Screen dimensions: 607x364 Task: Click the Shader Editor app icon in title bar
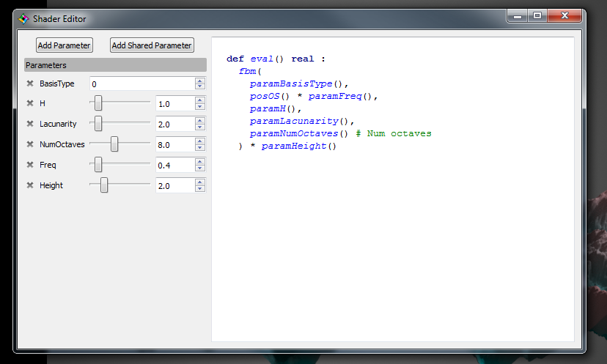pos(23,18)
